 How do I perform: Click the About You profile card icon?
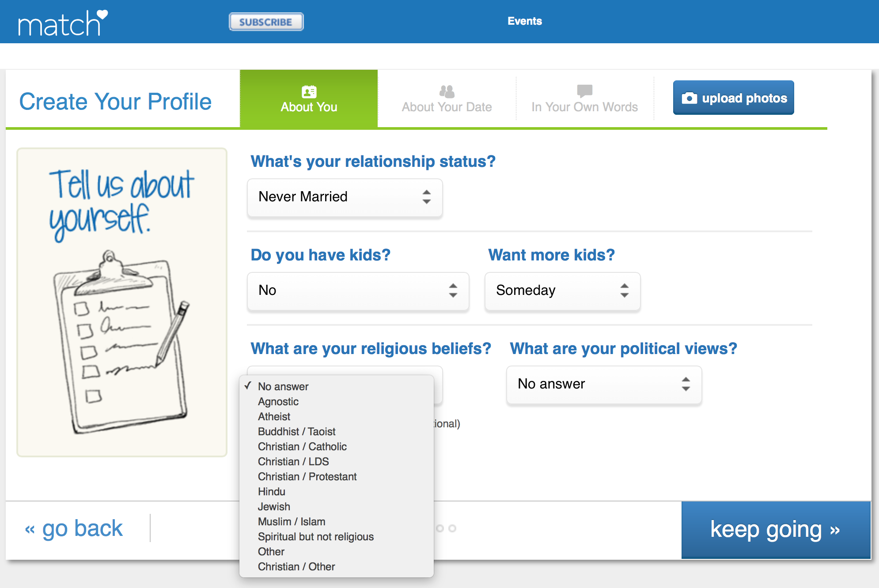point(309,92)
